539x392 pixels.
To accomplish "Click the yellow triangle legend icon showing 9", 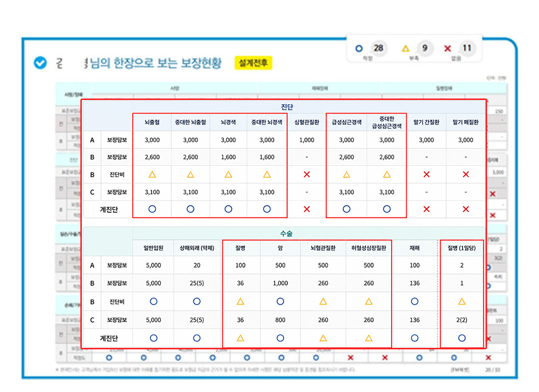I will point(406,49).
